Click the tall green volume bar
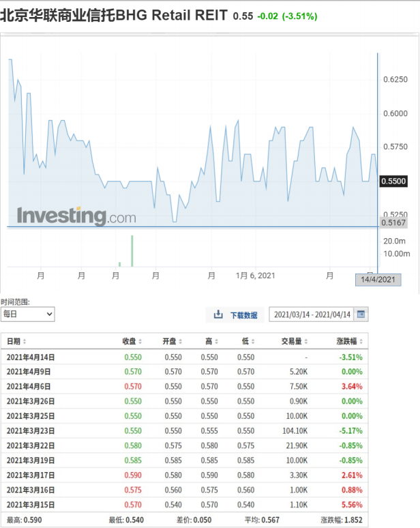 [132, 251]
